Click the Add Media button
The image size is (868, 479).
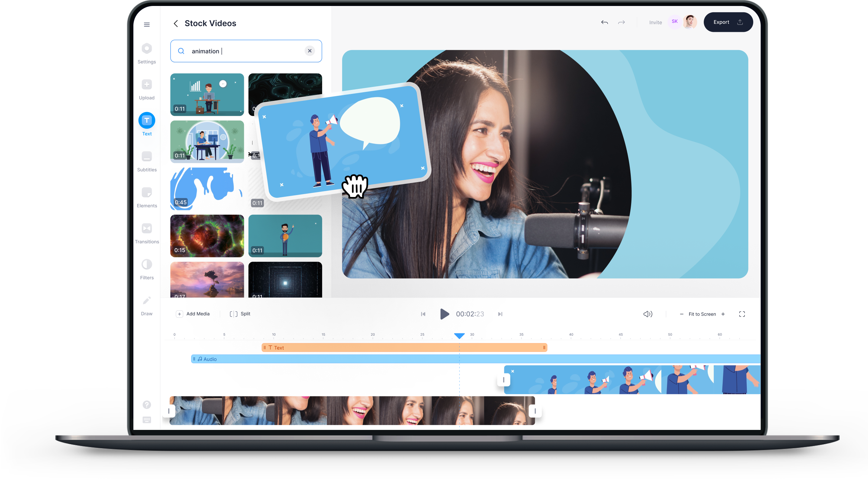pyautogui.click(x=193, y=313)
